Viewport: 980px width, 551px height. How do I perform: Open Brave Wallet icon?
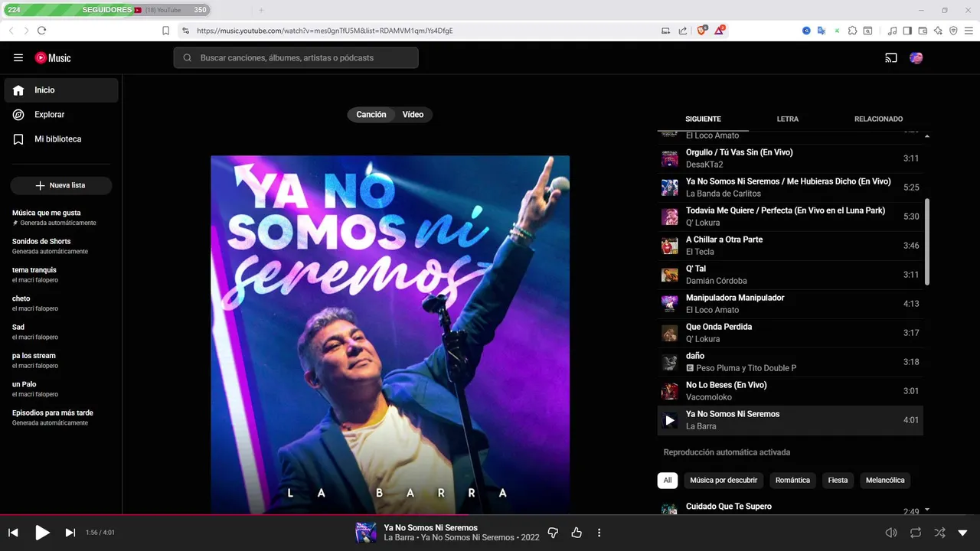coord(923,31)
